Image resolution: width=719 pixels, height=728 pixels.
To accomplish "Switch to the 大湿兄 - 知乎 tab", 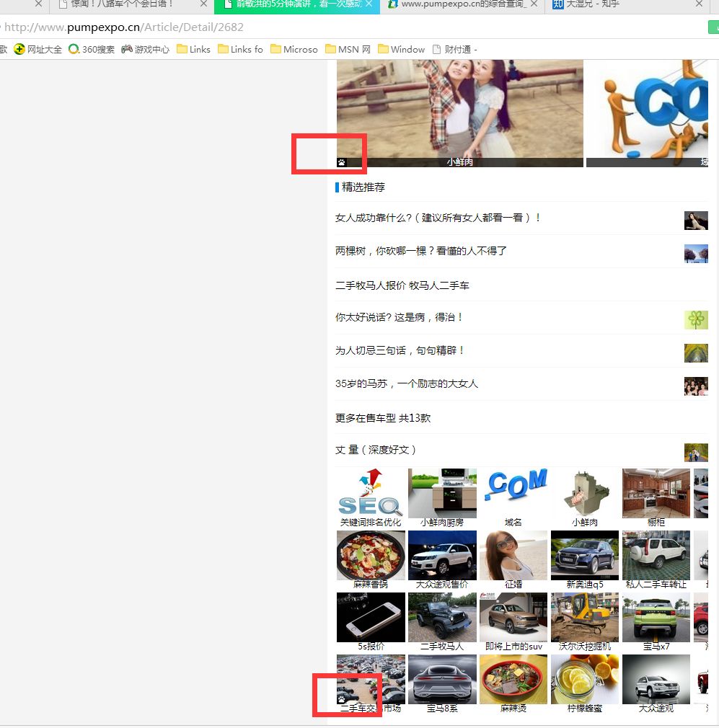I will pos(591,6).
